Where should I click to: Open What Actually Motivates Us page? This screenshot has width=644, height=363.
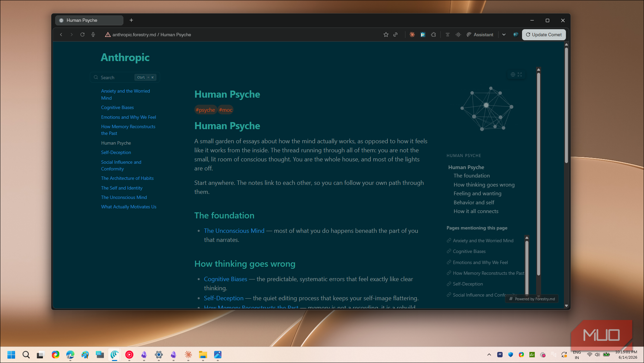point(129,207)
